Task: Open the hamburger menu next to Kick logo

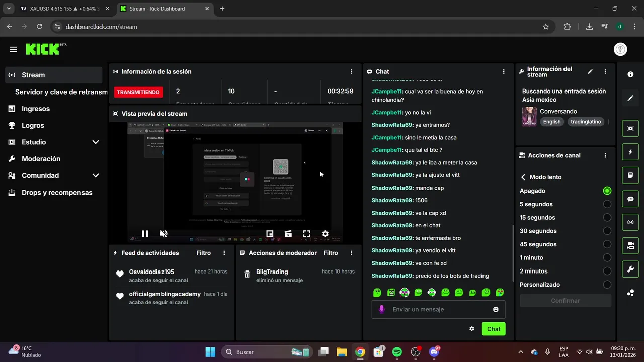Action: (13, 49)
